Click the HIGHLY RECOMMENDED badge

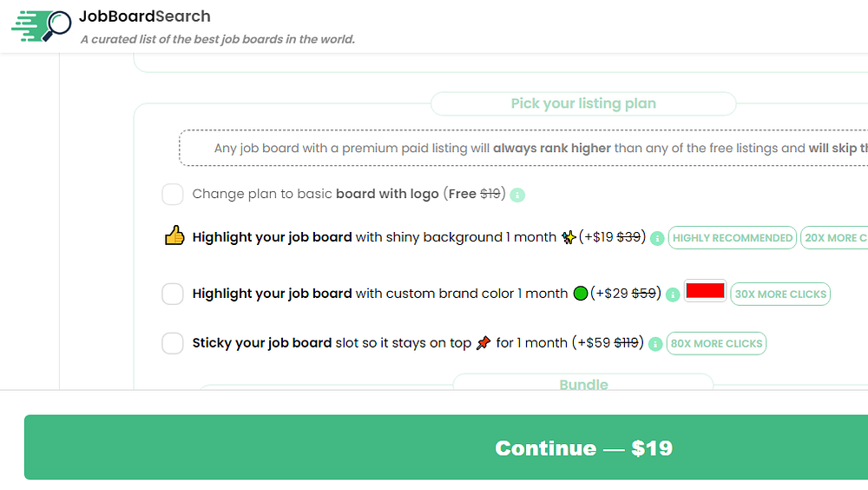733,238
